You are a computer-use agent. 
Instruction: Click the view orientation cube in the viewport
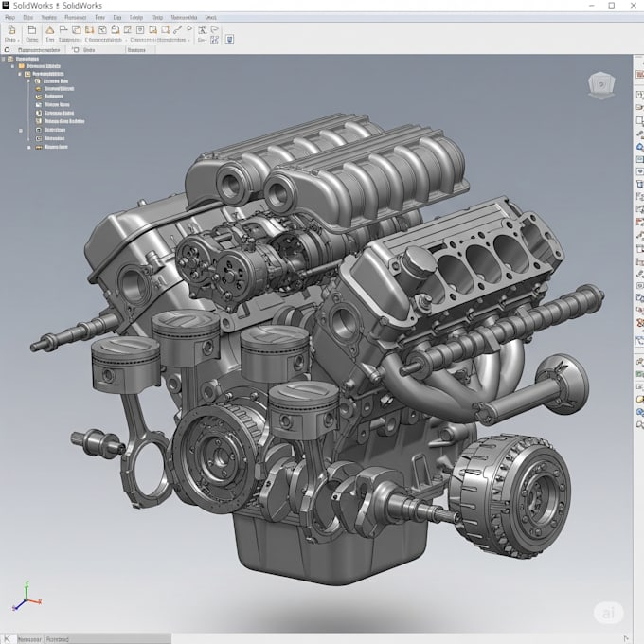[600, 86]
